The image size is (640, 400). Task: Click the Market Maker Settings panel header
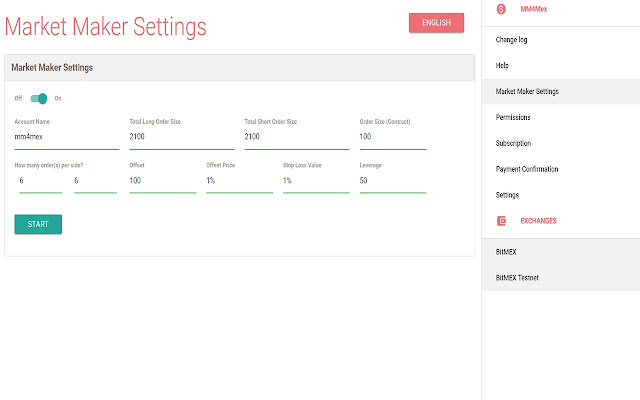240,68
